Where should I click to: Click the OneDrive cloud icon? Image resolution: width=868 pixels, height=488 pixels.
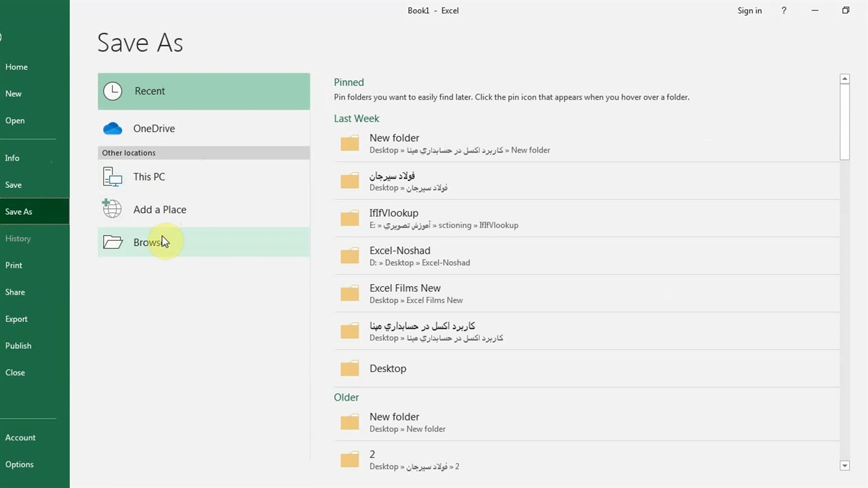pyautogui.click(x=113, y=129)
